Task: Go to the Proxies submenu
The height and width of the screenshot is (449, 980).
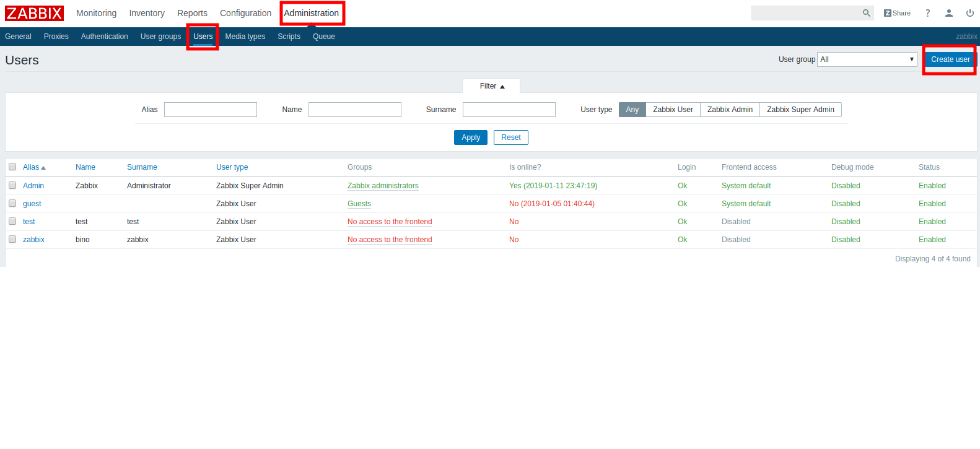Action: click(56, 37)
